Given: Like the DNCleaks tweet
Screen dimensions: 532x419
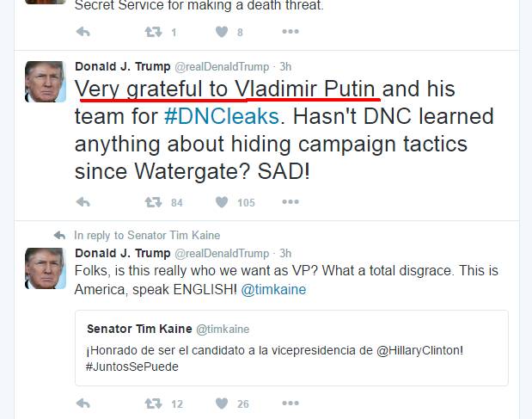Looking at the screenshot, I should [x=222, y=202].
